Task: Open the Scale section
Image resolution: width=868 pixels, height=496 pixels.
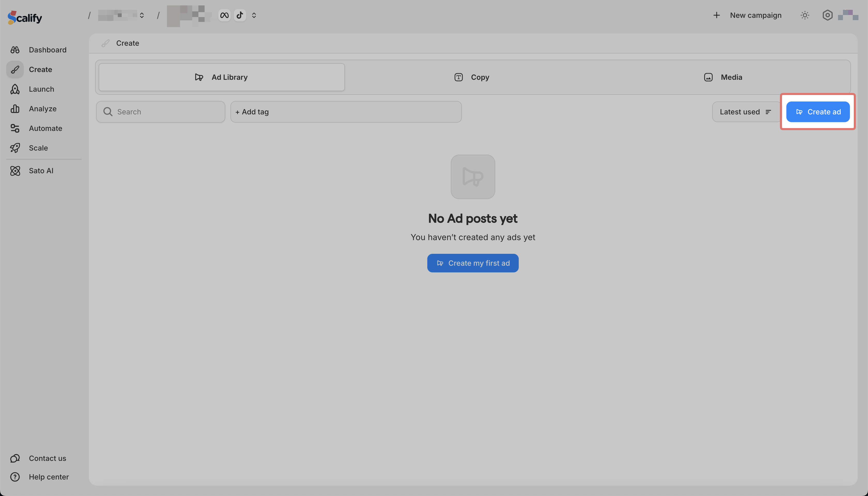Action: point(38,148)
